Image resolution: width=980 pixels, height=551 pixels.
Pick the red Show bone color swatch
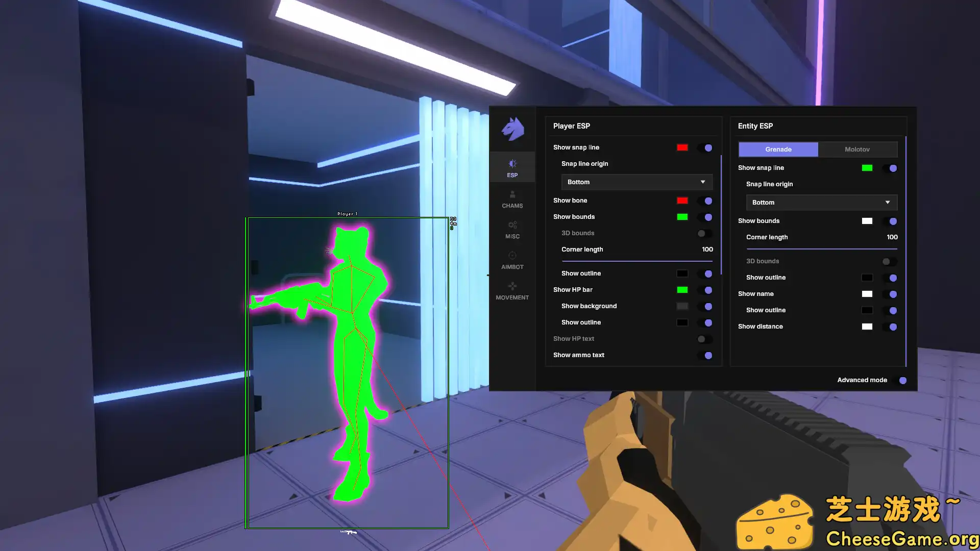682,201
